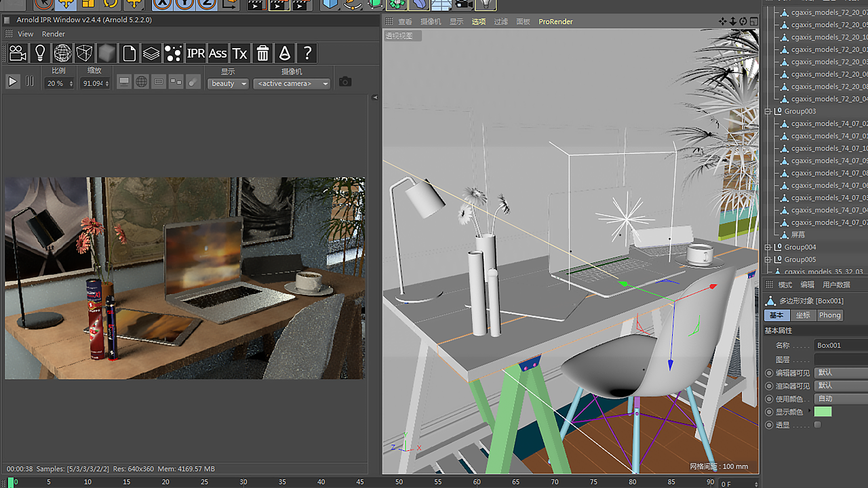Pause the IPR render
The width and height of the screenshot is (868, 488).
click(30, 81)
